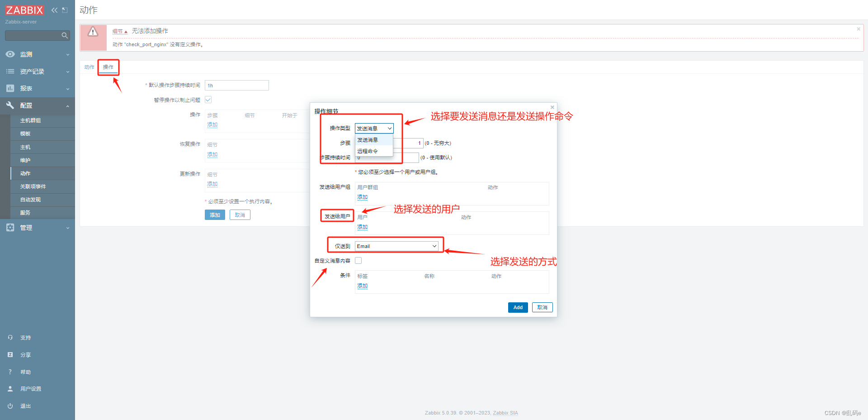The height and width of the screenshot is (420, 868).
Task: Add a condition via 添加 link
Action: [363, 286]
